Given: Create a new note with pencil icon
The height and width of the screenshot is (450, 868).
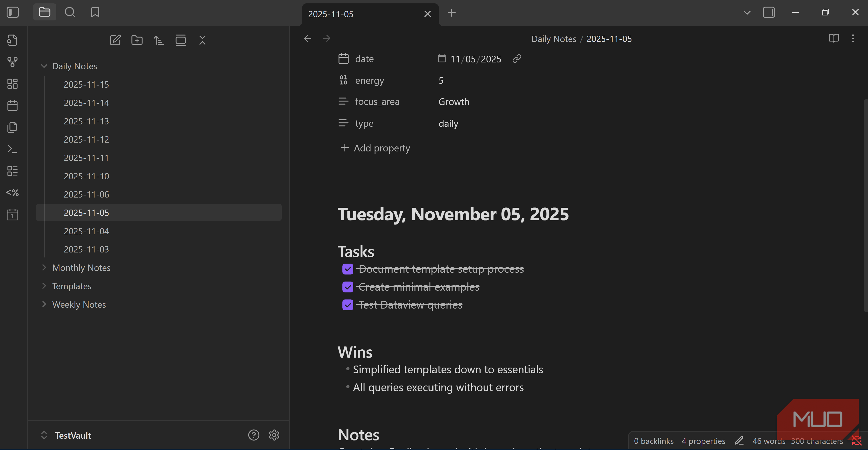Looking at the screenshot, I should point(115,40).
